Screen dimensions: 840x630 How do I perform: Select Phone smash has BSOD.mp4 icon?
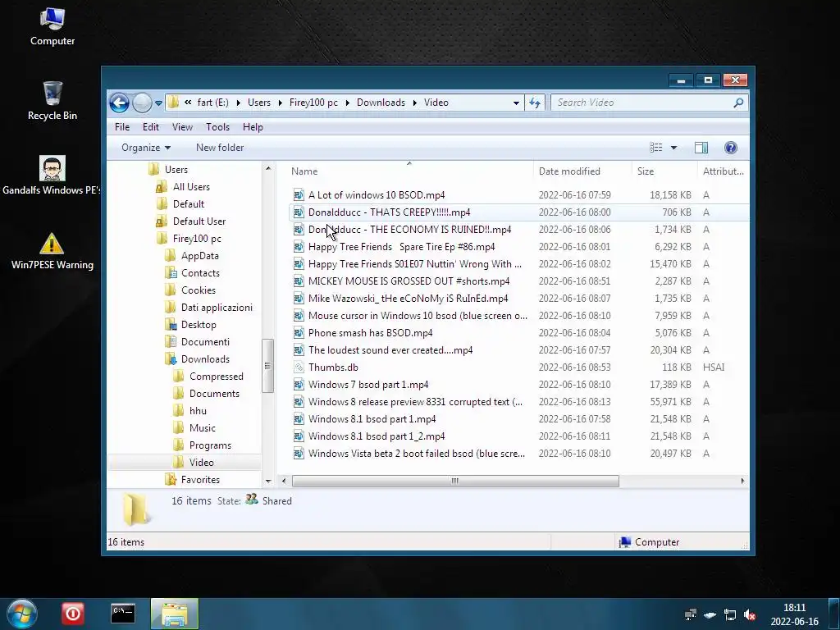tap(299, 333)
